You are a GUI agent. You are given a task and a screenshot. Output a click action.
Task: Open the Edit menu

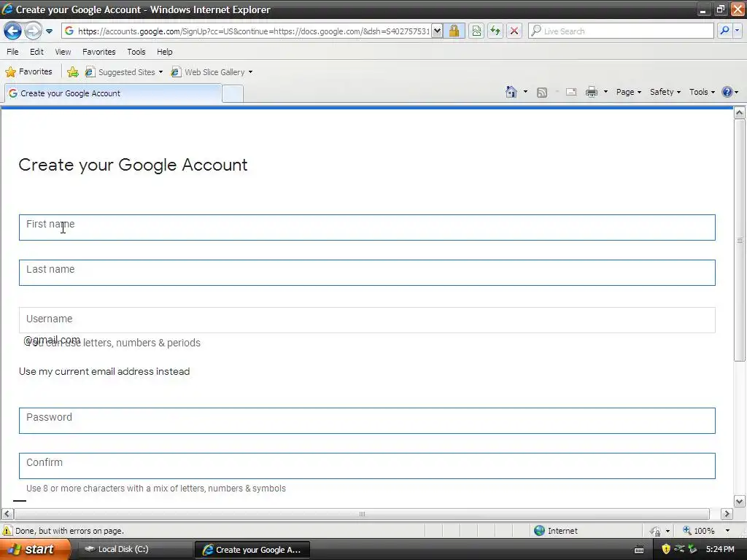tap(36, 52)
